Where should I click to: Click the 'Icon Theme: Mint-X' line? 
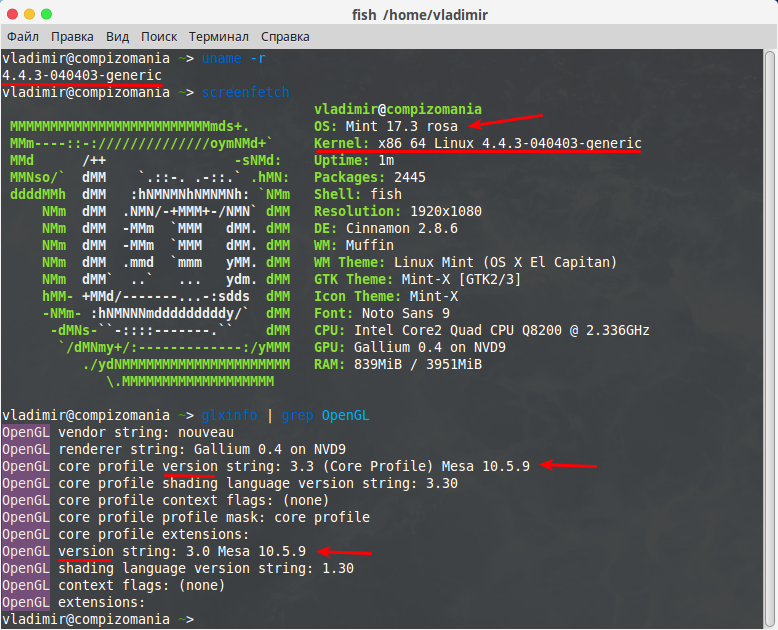(x=386, y=296)
